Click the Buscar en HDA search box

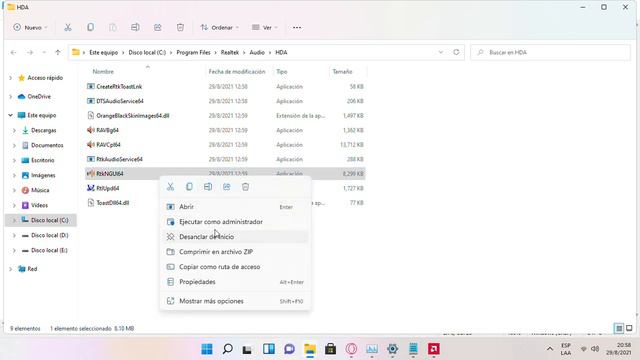pos(550,52)
